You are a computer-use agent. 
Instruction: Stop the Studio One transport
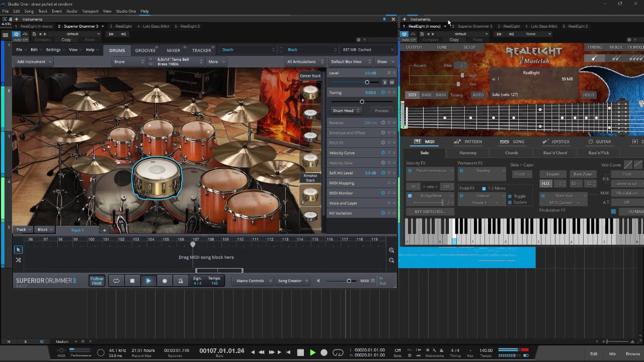300,352
